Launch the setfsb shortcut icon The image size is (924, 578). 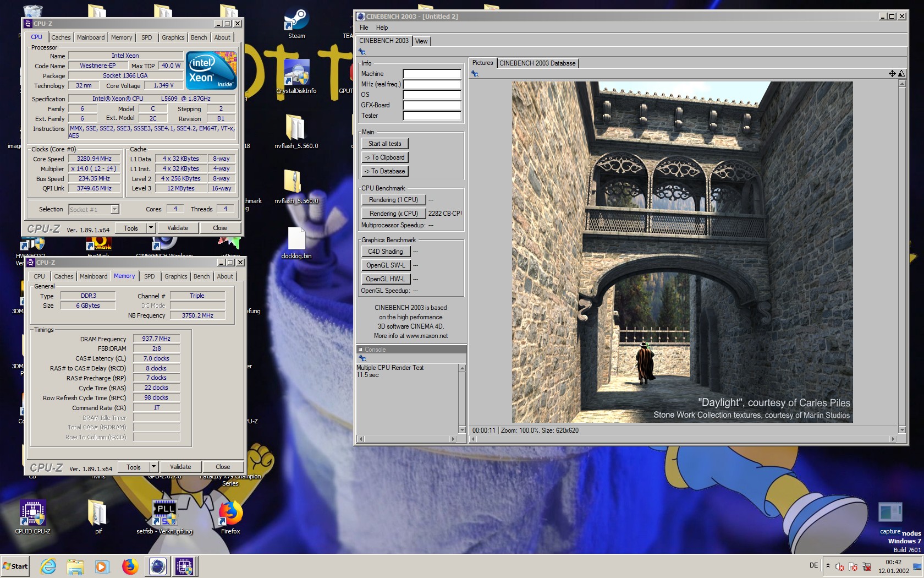(164, 516)
